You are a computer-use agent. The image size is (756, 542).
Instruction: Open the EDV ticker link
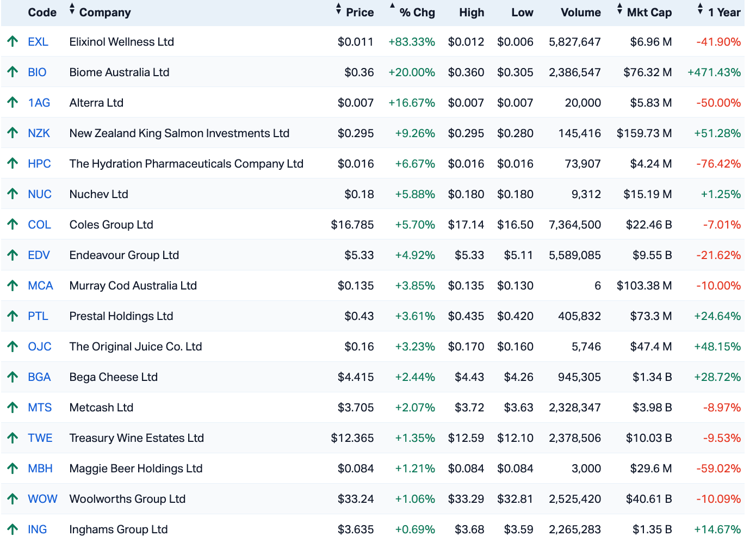point(39,255)
